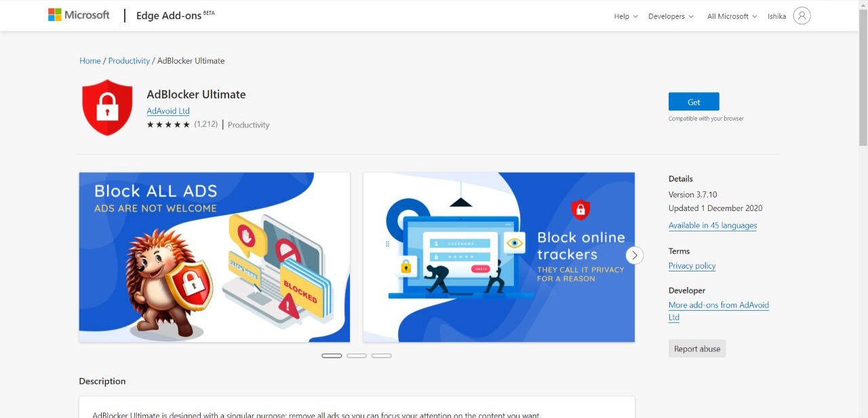Image resolution: width=868 pixels, height=418 pixels.
Task: Open the Edge Add-ons home title
Action: (x=175, y=16)
